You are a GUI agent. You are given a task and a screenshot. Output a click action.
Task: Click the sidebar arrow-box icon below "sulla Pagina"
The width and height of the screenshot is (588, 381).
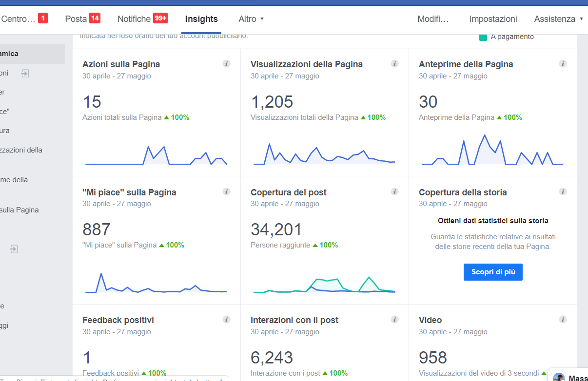14,248
